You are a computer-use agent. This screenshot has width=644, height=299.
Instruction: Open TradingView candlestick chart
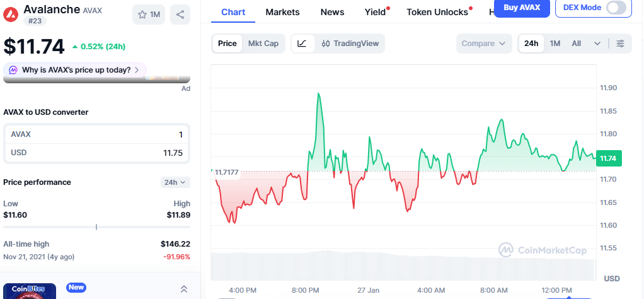tap(350, 44)
